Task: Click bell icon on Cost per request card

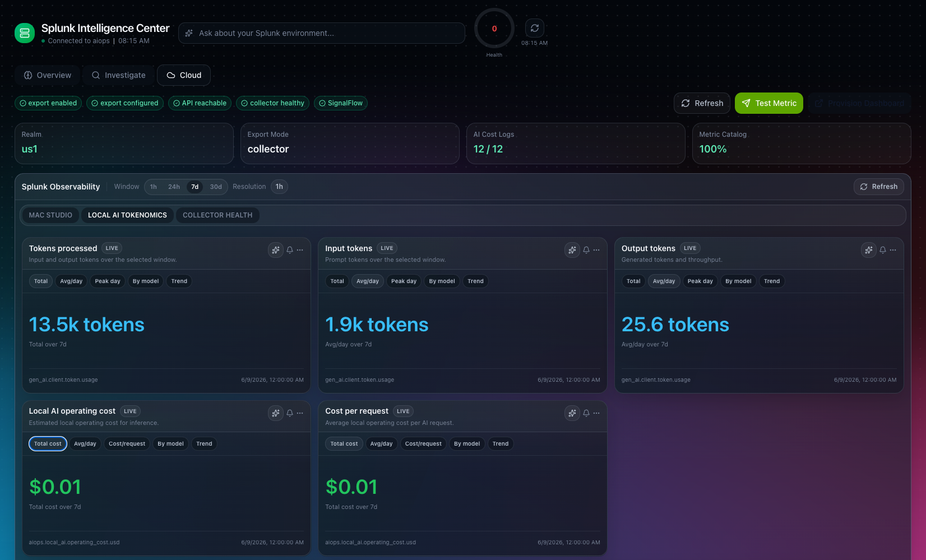Action: coord(586,413)
